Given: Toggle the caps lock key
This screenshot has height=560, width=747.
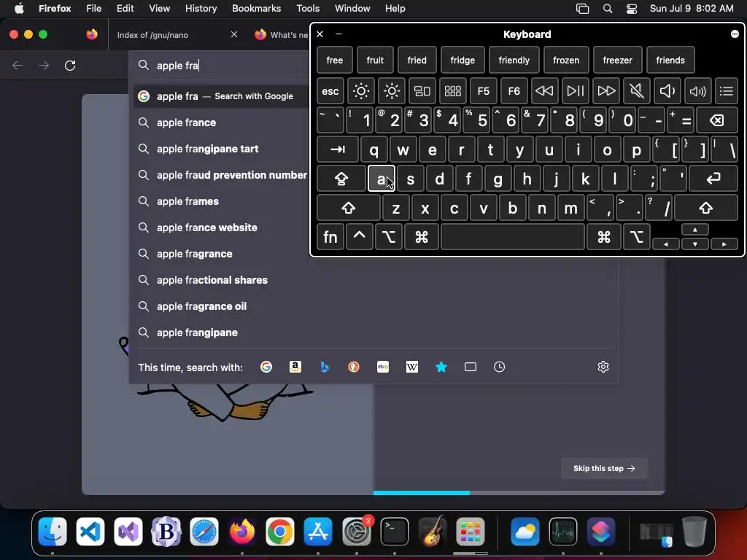Looking at the screenshot, I should pos(341,179).
